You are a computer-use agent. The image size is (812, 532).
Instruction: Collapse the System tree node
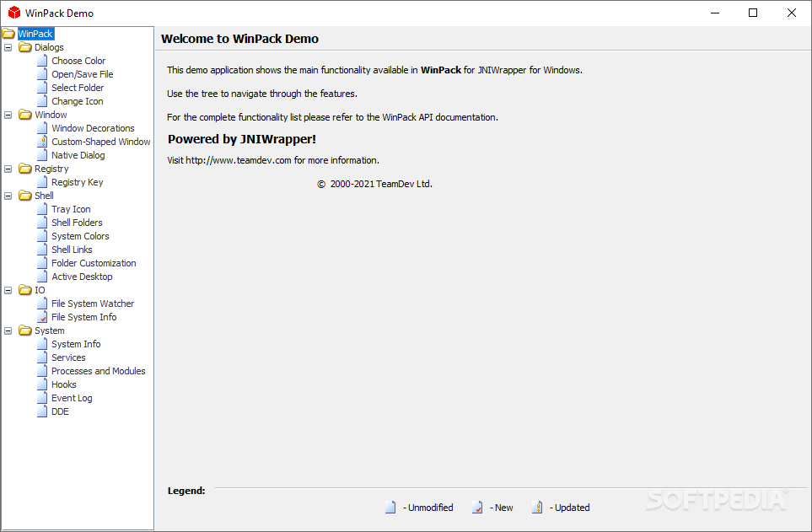coord(8,330)
